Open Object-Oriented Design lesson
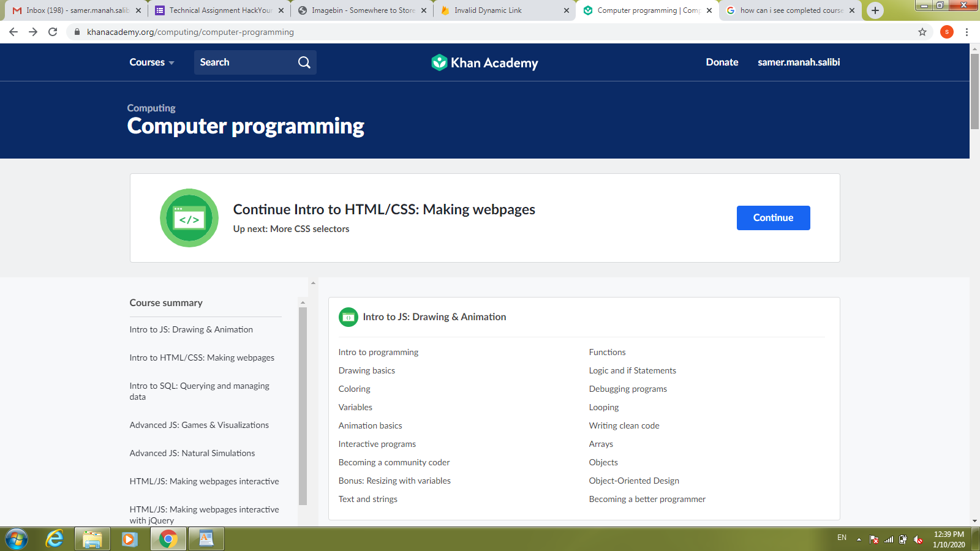Screen dimensions: 980x551 (x=634, y=481)
